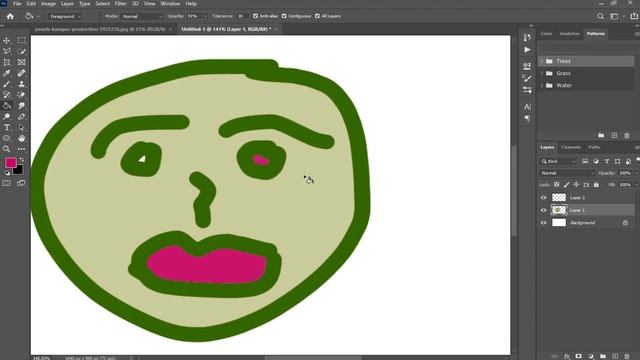Switch to the Swatches tab
The image size is (640, 360).
[x=569, y=34]
